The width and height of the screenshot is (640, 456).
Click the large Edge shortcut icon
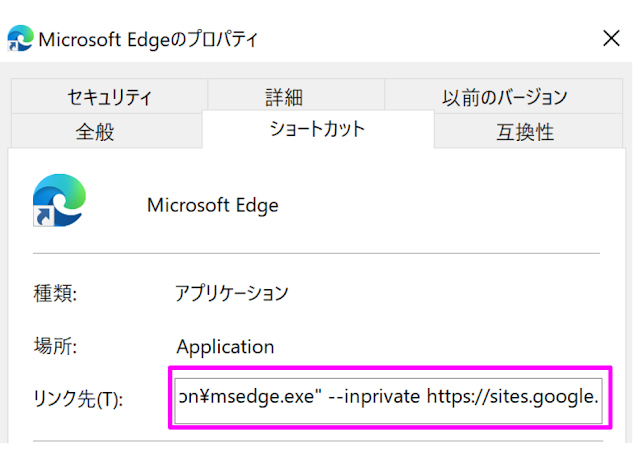tap(60, 200)
